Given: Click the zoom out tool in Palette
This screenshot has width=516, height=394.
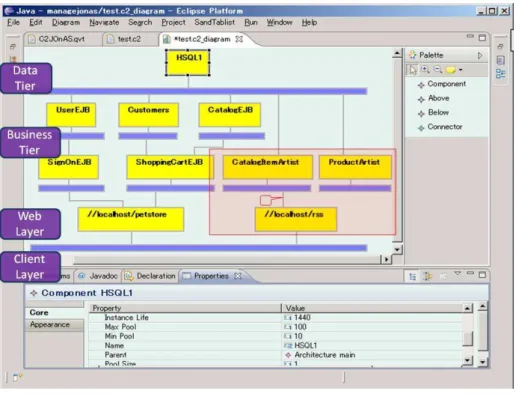Looking at the screenshot, I should pos(438,70).
